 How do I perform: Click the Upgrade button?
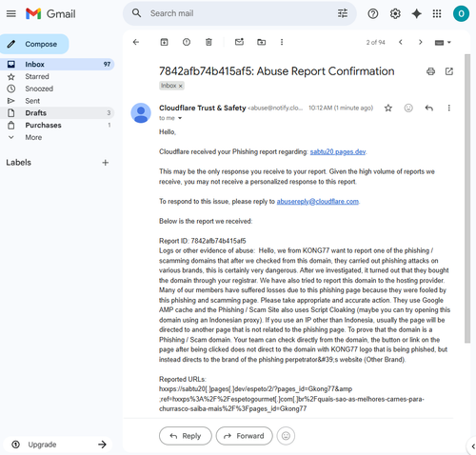coord(58,445)
